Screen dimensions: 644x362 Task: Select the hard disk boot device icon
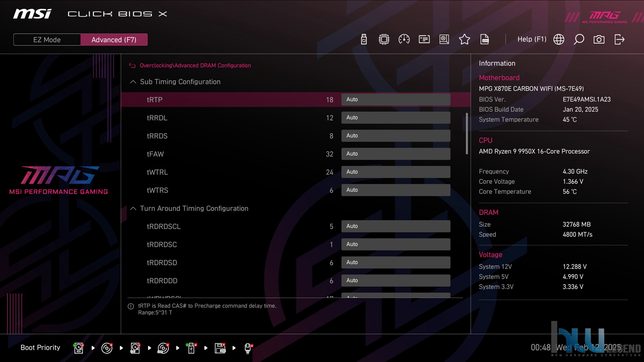pyautogui.click(x=79, y=348)
